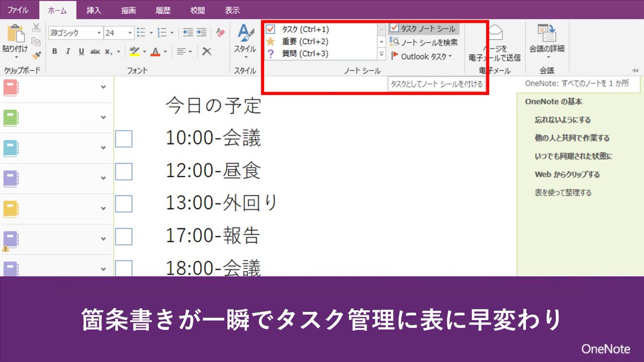This screenshot has height=362, width=644.
Task: Switch to the 校閲 tab
Action: pos(198,10)
